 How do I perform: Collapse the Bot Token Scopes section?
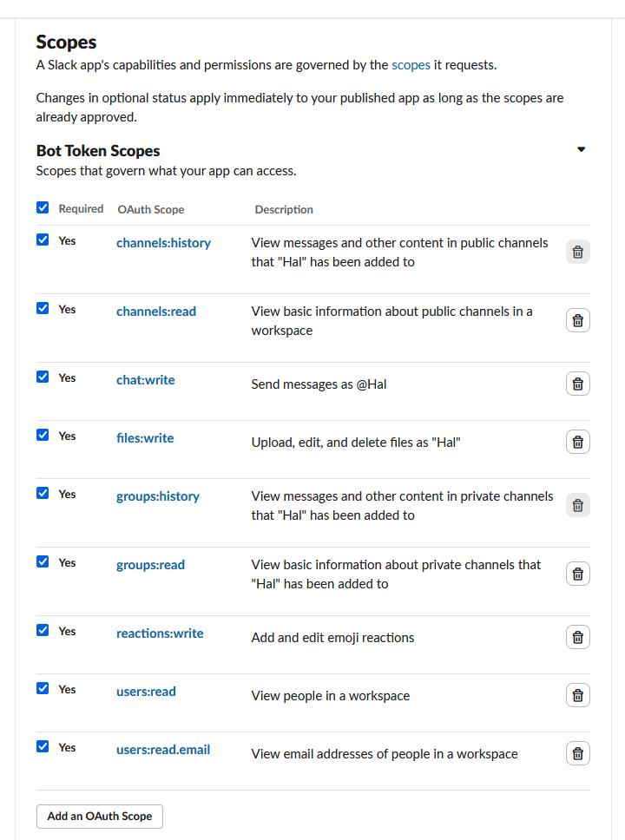tap(581, 149)
